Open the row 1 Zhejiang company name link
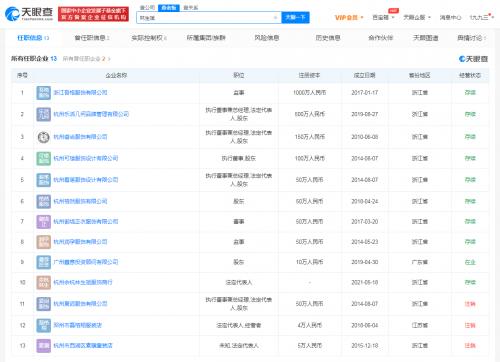The image size is (500, 362). tap(80, 93)
